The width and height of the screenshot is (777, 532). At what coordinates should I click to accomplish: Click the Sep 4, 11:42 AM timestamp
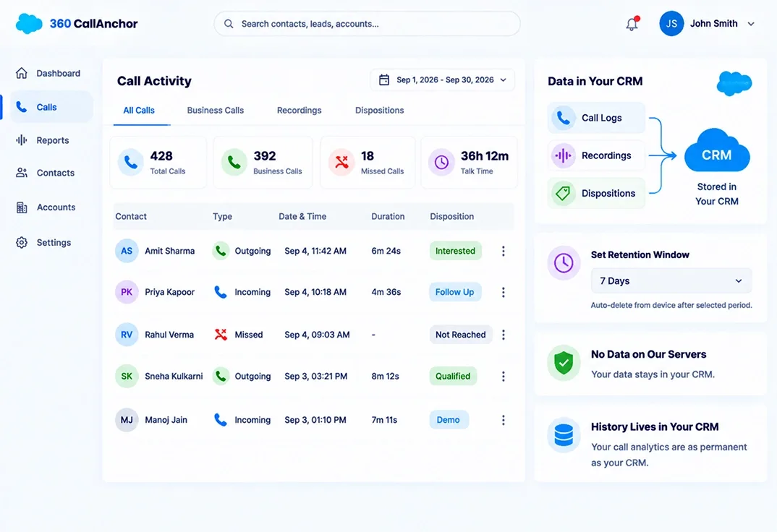coord(315,251)
